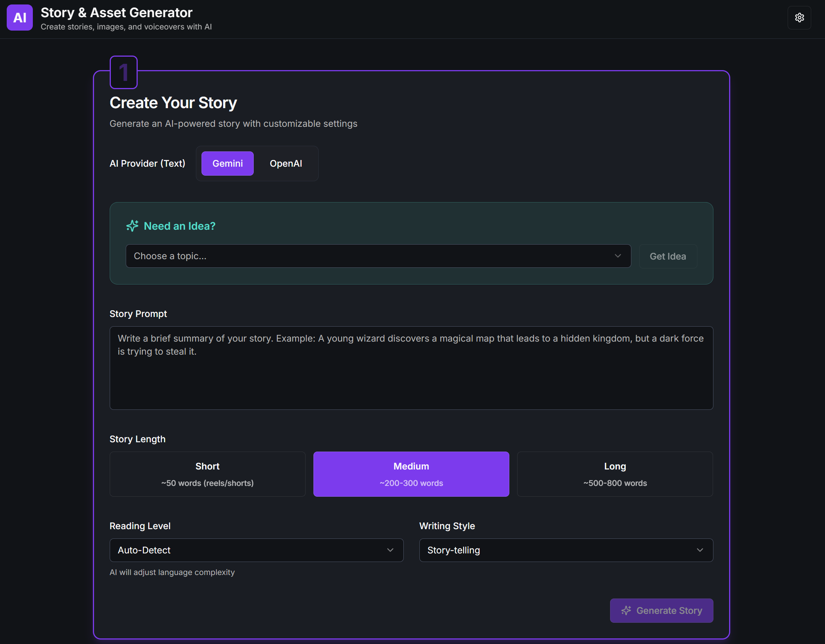This screenshot has width=825, height=644.
Task: Click inside the Story Prompt text area
Action: click(411, 368)
